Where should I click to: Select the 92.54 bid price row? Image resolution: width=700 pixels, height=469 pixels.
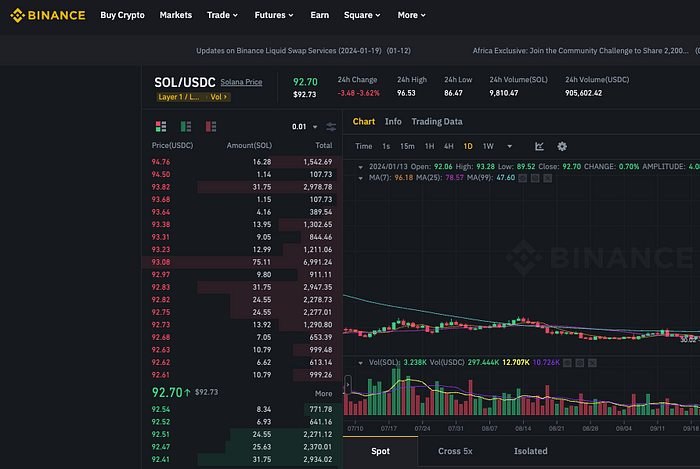[242, 409]
